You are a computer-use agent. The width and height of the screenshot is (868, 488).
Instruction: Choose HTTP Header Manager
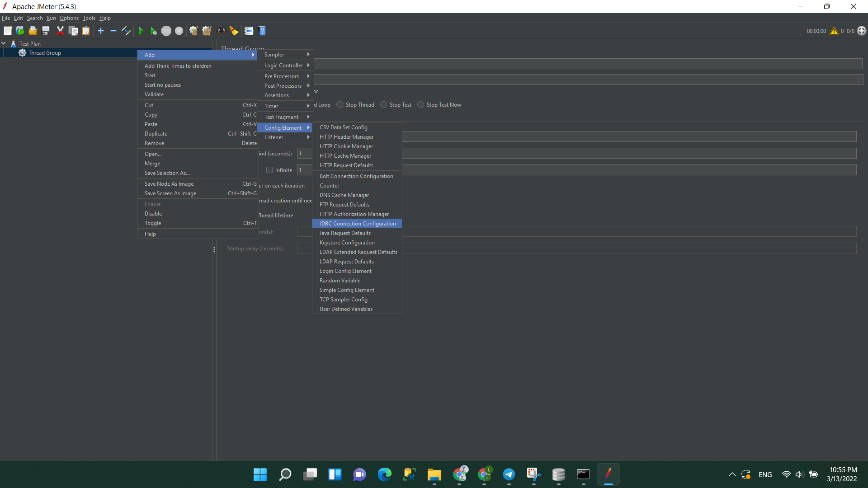click(357, 136)
